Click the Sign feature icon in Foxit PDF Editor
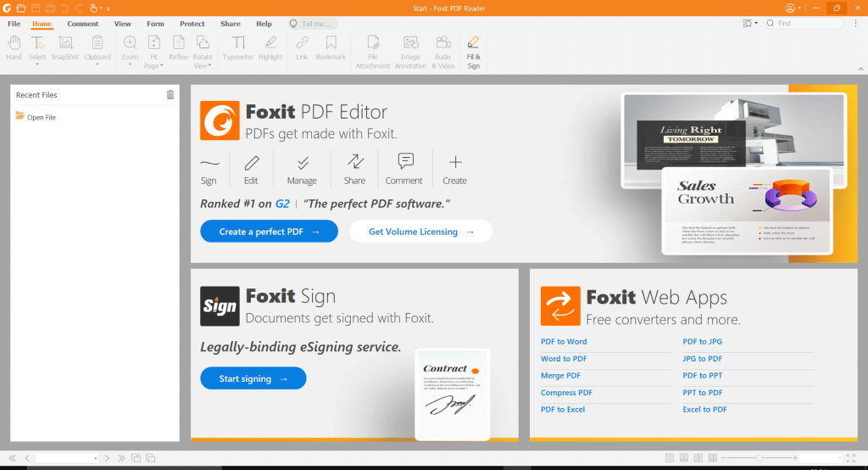The image size is (868, 470). point(209,163)
